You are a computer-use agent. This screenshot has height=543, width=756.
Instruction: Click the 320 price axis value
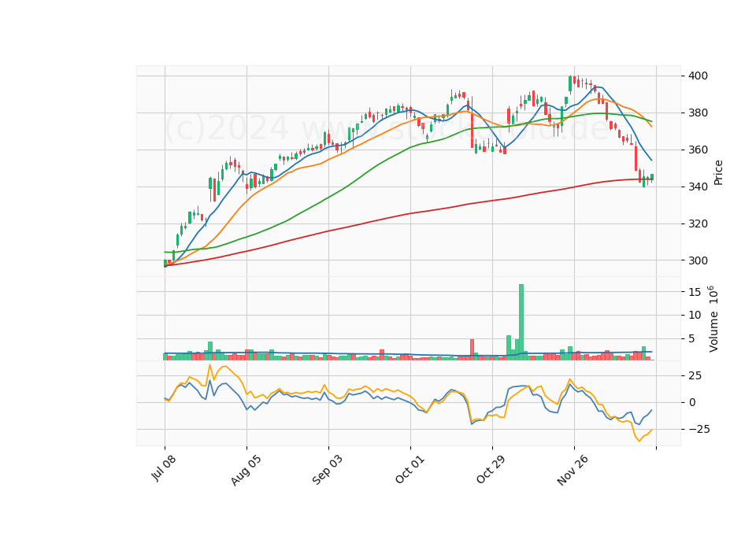(x=699, y=224)
